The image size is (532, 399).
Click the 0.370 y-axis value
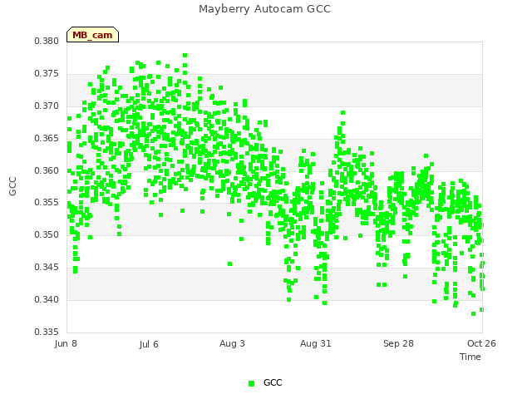point(47,106)
